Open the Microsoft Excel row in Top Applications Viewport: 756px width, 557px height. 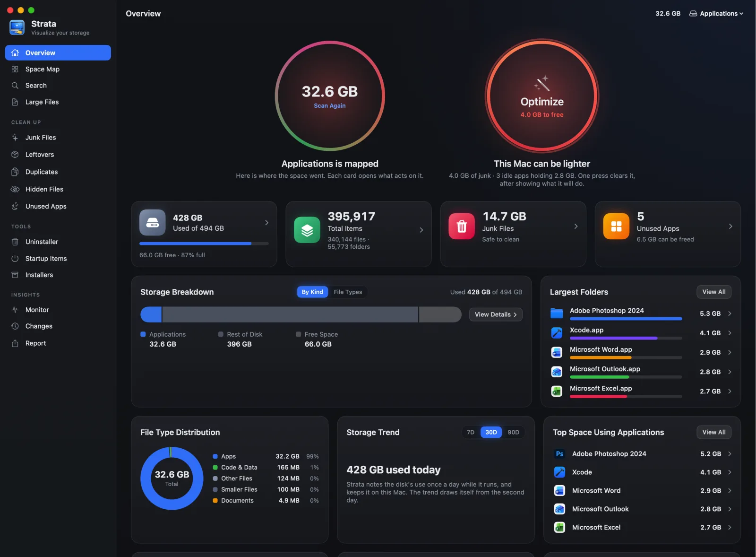642,528
